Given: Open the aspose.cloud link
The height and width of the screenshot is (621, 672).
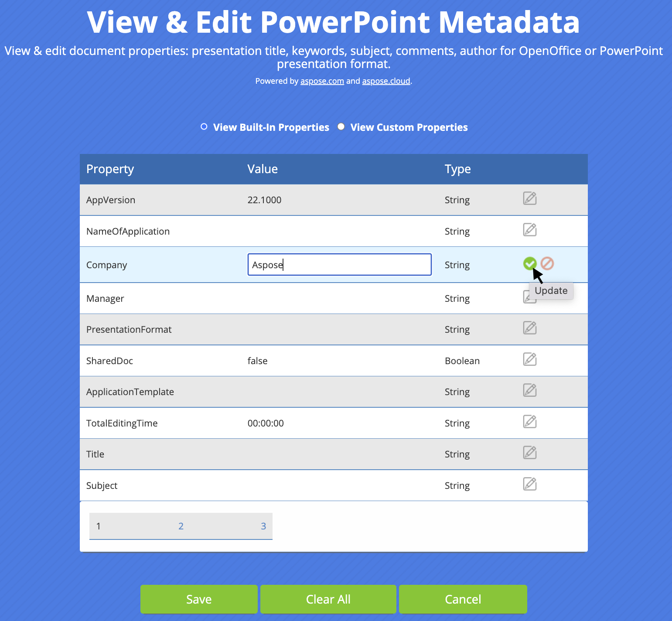Looking at the screenshot, I should (386, 81).
